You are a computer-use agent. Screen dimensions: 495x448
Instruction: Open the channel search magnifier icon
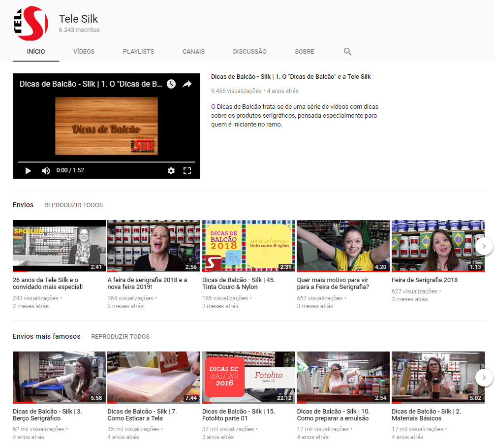(x=347, y=52)
